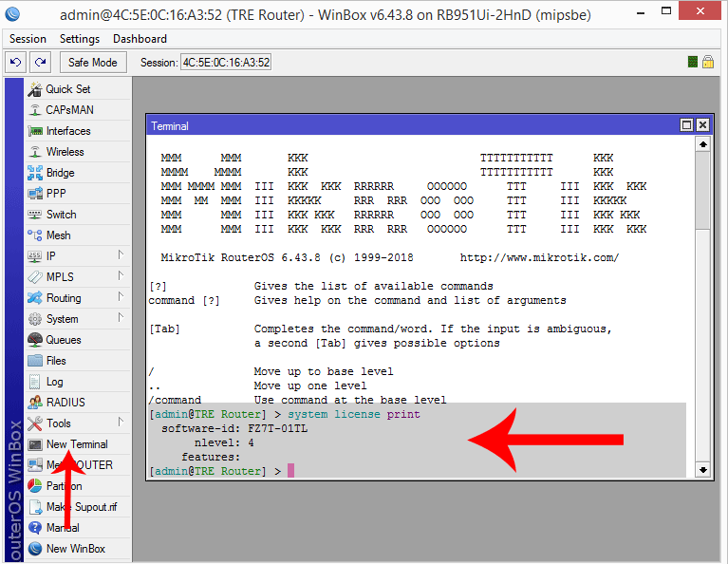Minimize the WinBox main window

coord(641,13)
